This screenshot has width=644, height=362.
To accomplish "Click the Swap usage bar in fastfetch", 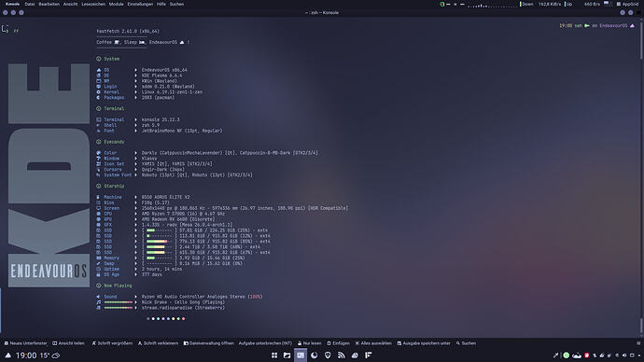I will coord(160,263).
